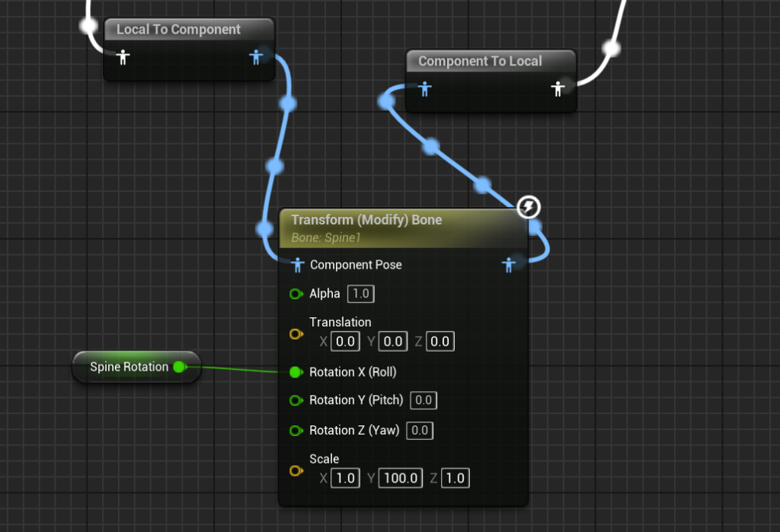Click the Scale Y value field

(x=400, y=478)
